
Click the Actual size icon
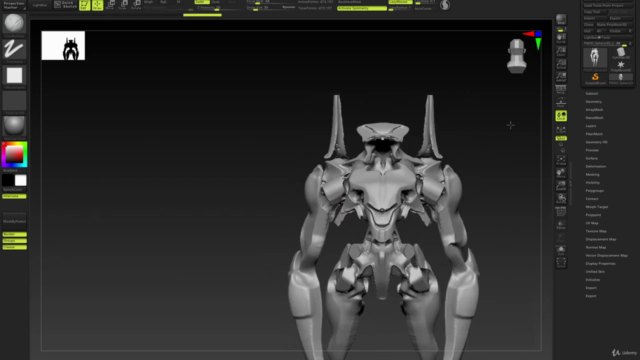coord(561,64)
